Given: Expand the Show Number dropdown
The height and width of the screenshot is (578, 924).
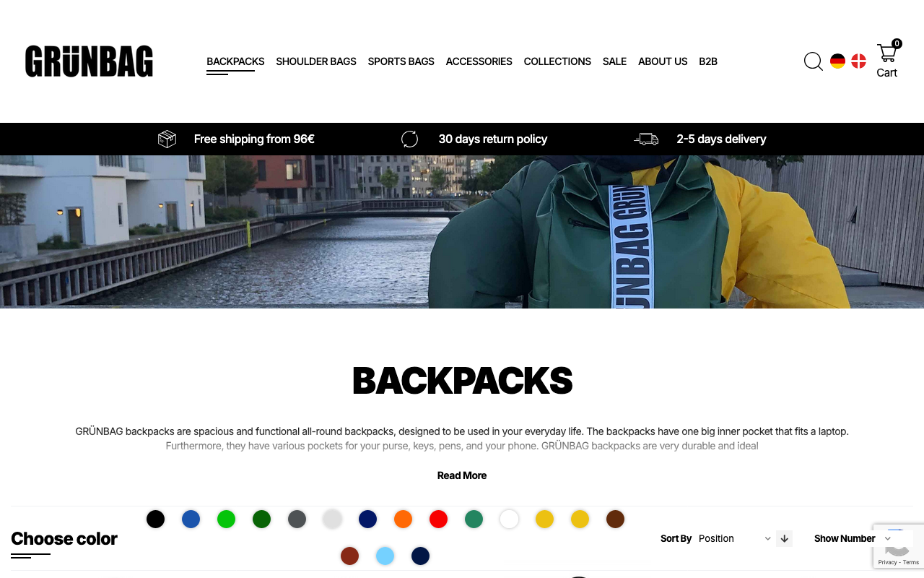Looking at the screenshot, I should [x=888, y=538].
